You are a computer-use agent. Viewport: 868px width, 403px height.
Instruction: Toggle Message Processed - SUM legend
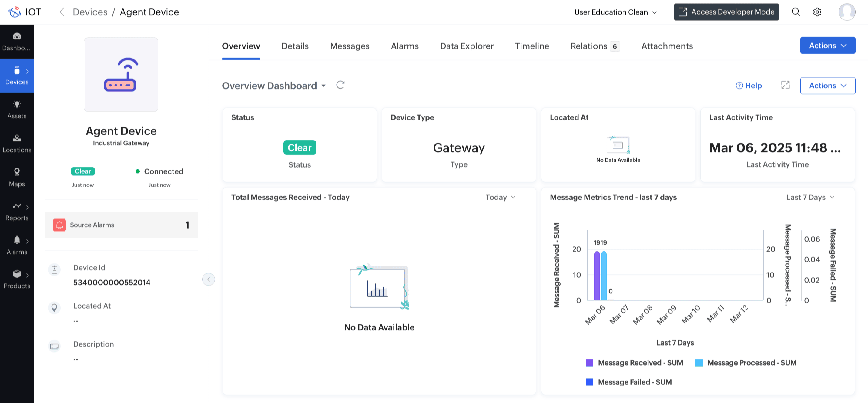[x=746, y=363]
